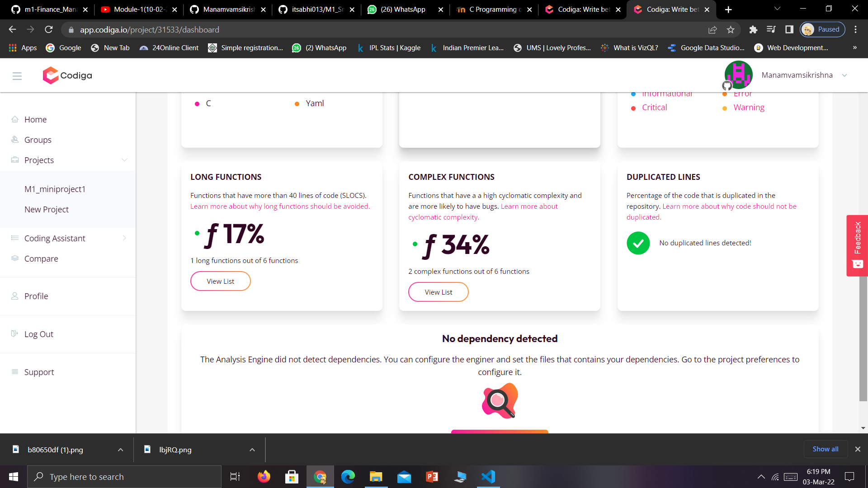The image size is (868, 488).
Task: Open Visual Studio Code from the taskbar
Action: (x=488, y=477)
